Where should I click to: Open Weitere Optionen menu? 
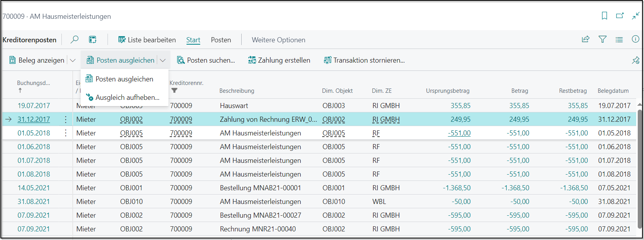(x=278, y=40)
